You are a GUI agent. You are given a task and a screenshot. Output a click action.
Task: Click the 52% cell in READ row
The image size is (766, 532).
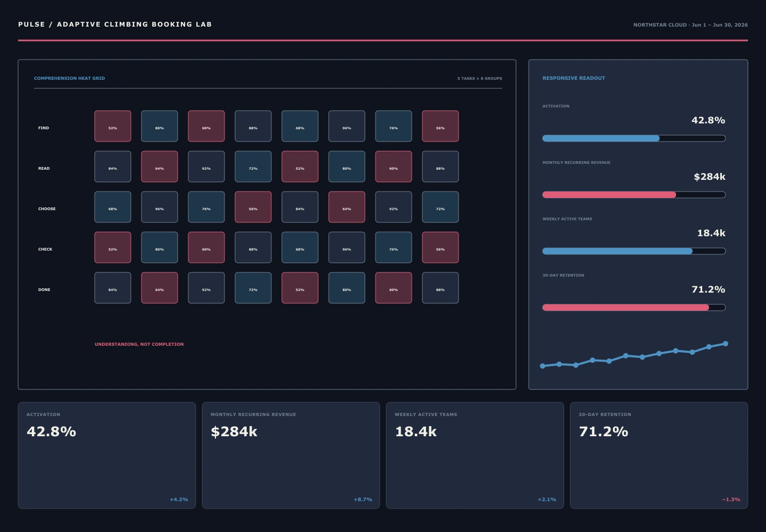[x=300, y=167]
